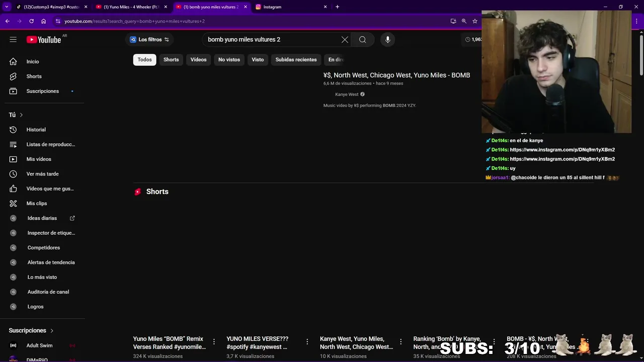Select the Shorts filter chip
This screenshot has width=644, height=362.
tap(171, 59)
